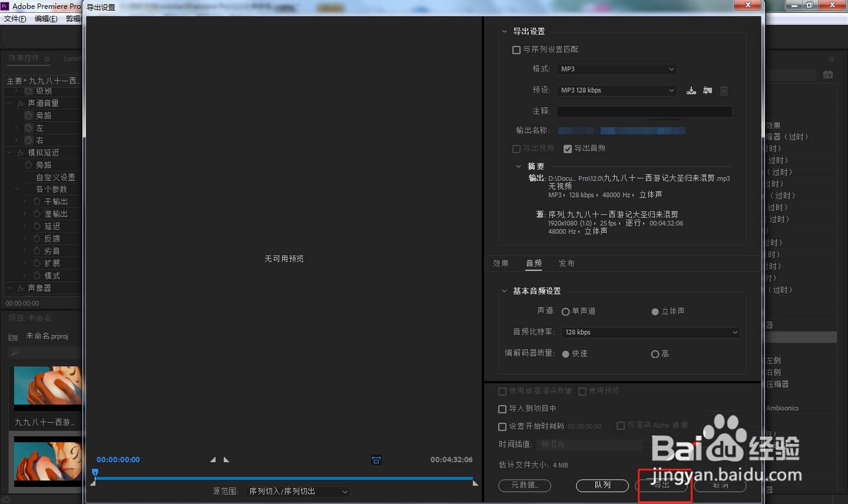The width and height of the screenshot is (848, 504).
Task: Set the in point with the left arrow icon
Action: click(213, 459)
